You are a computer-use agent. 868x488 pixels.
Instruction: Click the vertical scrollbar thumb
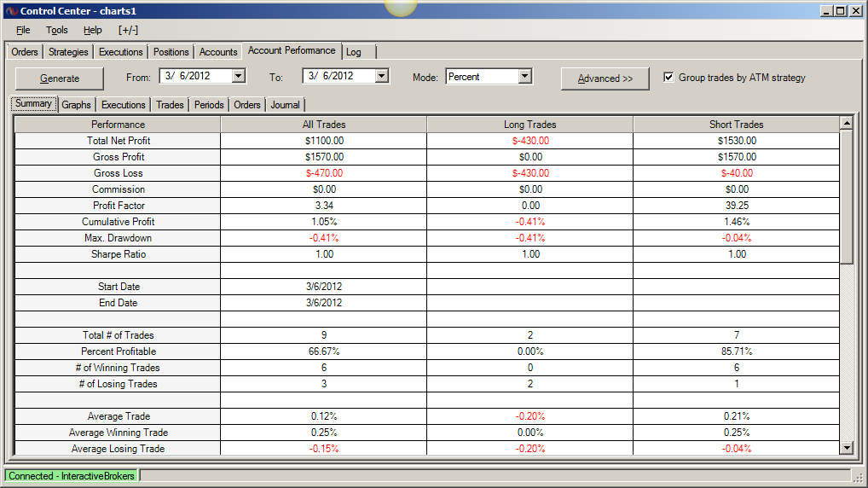pyautogui.click(x=847, y=196)
